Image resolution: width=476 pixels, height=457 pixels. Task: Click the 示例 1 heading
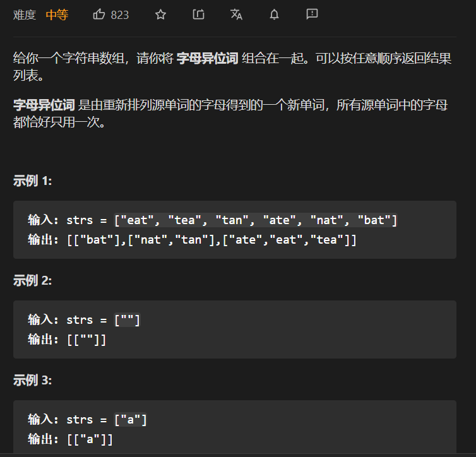(32, 181)
